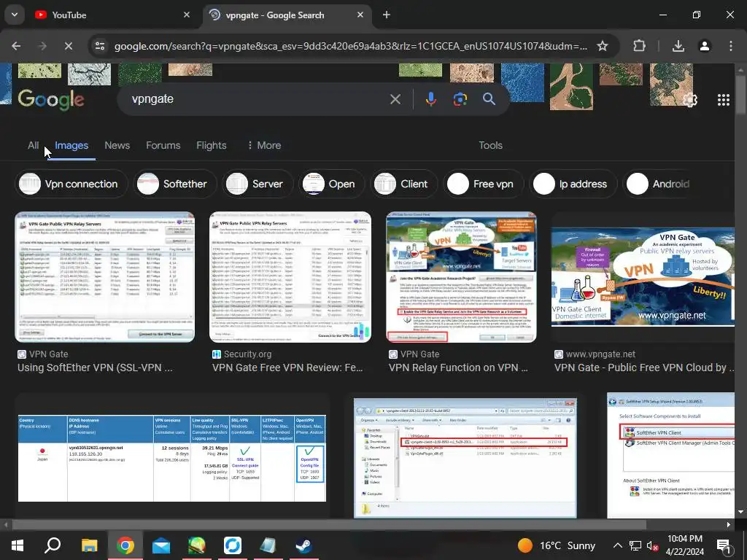Click the magnifier search button
This screenshot has width=747, height=560.
(x=489, y=99)
